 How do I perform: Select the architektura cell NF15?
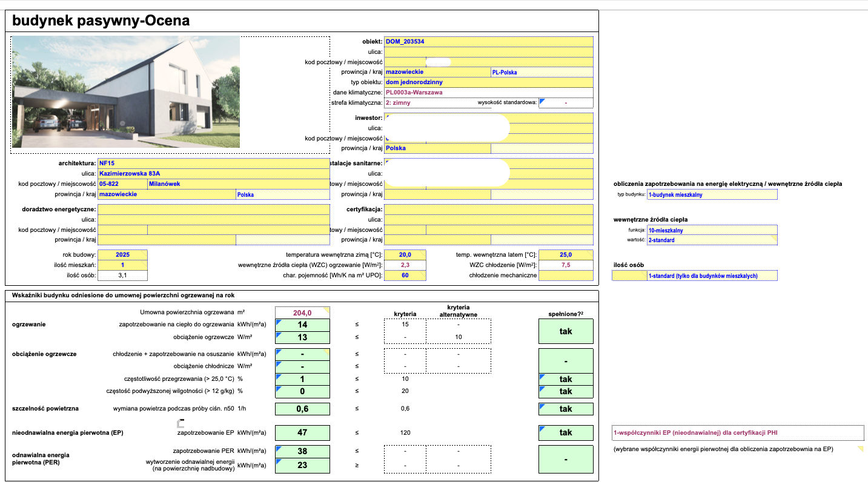(213, 163)
